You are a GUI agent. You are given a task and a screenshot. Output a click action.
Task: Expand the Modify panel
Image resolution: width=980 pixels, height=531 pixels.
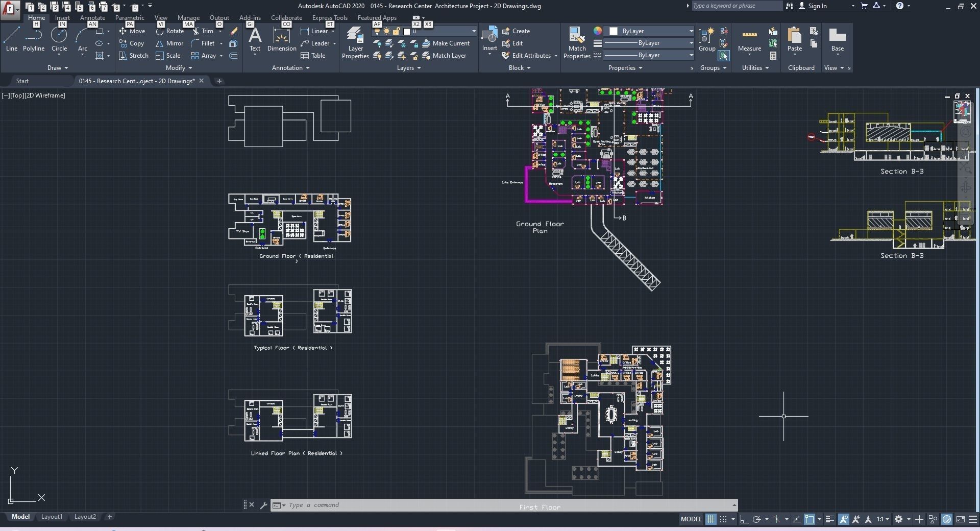[179, 68]
